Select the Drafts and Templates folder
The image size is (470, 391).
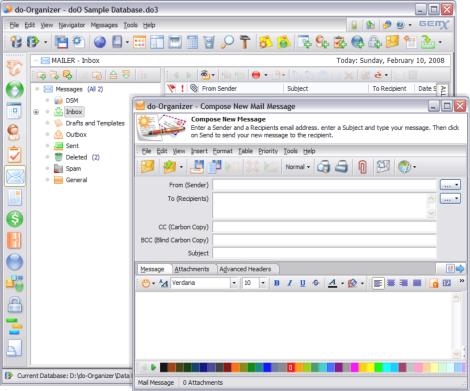coord(95,123)
